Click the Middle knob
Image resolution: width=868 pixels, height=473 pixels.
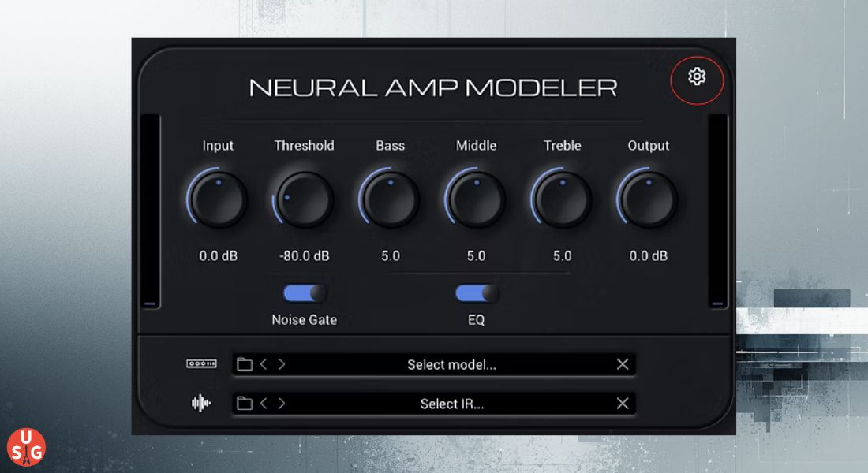tap(476, 199)
